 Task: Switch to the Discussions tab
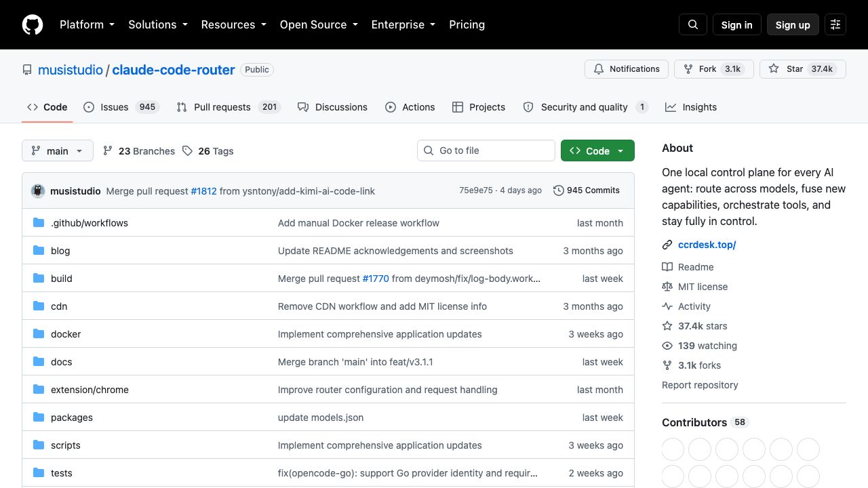(x=332, y=107)
